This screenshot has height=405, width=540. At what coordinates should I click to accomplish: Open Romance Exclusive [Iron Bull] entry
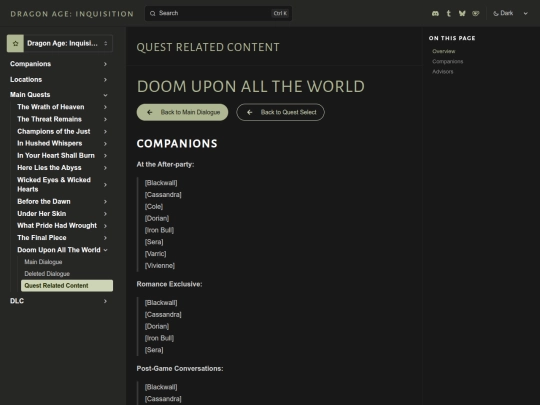(159, 338)
